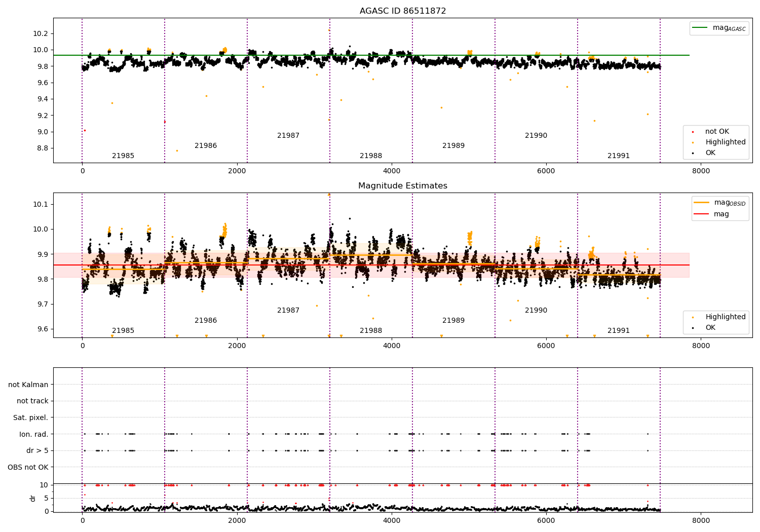760x532 pixels.
Task: Click obsid label 21988 in Magnitude Estimates plot
Action: [x=371, y=331]
